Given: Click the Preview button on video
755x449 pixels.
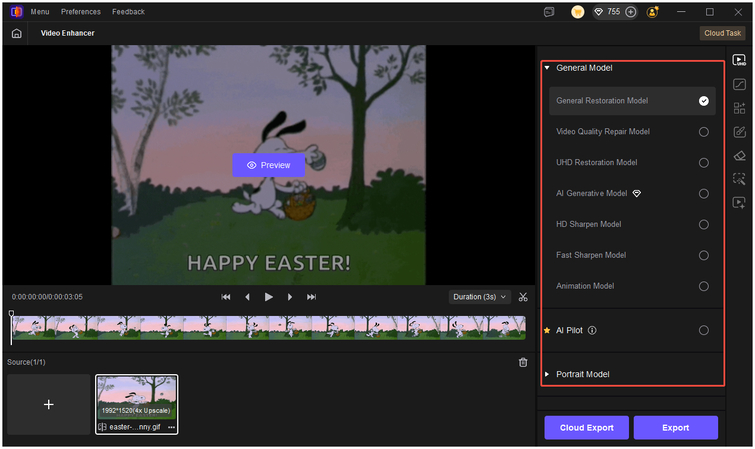Looking at the screenshot, I should coord(269,165).
